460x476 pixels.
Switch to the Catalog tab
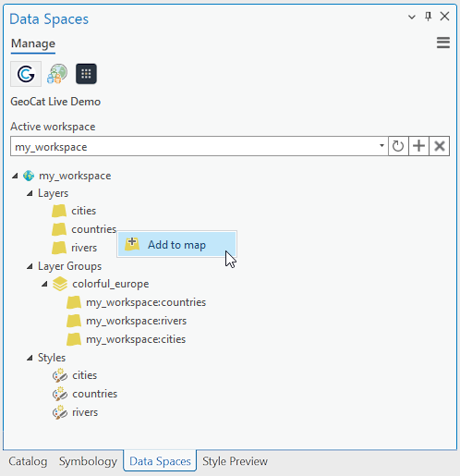coord(28,461)
